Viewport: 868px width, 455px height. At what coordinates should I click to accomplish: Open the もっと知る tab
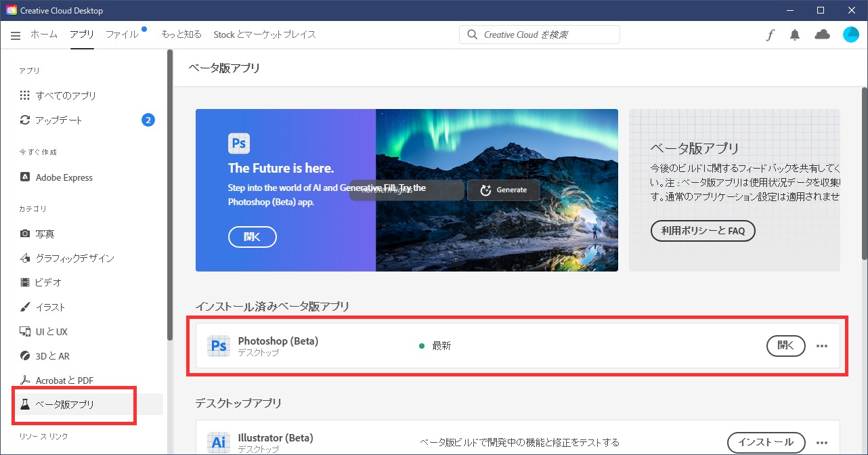tap(181, 35)
